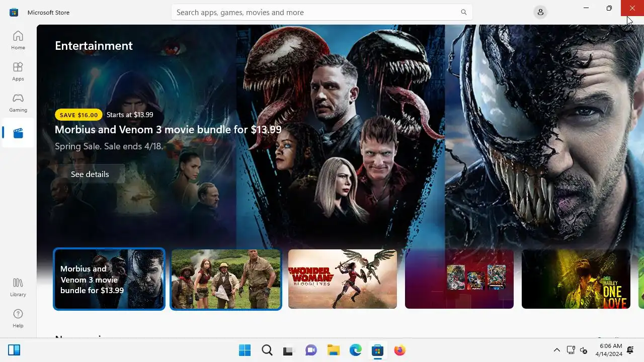Click the search apps, games, movies field
The image size is (644, 362).
pyautogui.click(x=321, y=12)
